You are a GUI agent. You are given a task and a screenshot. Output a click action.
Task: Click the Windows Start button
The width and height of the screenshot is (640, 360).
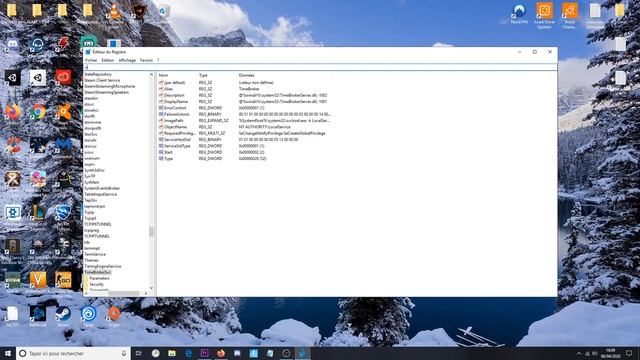tap(8, 353)
